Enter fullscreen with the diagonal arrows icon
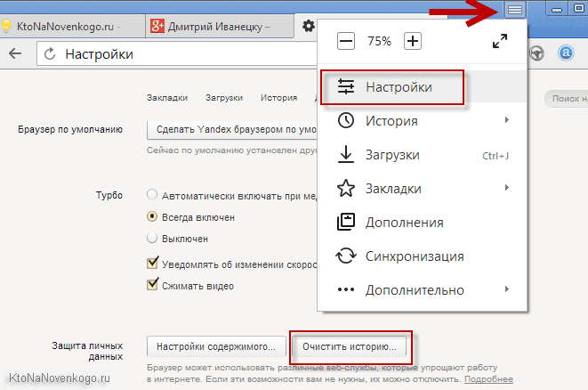 point(500,41)
